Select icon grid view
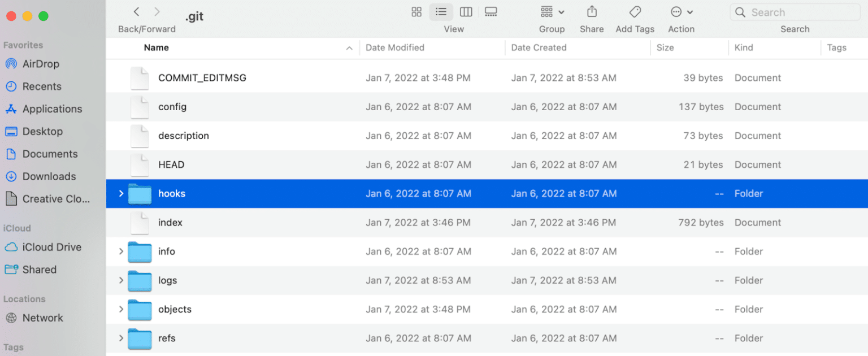 [416, 11]
